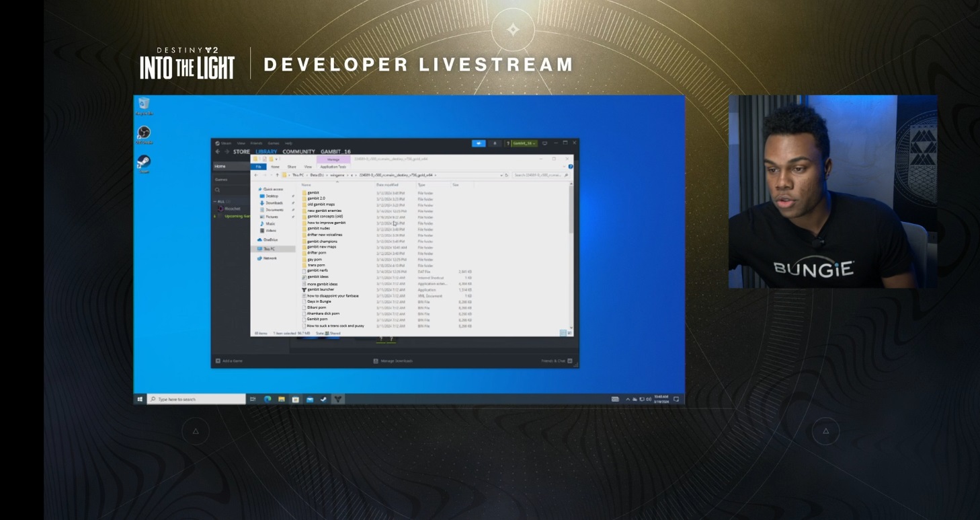Sort by the Date modified column header
This screenshot has width=980, height=520.
[387, 184]
